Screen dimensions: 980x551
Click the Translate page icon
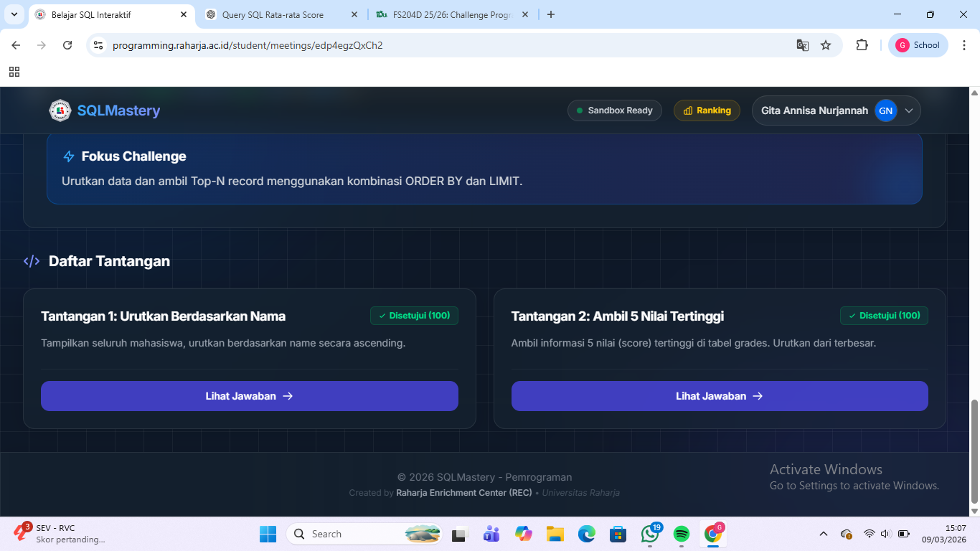point(803,45)
